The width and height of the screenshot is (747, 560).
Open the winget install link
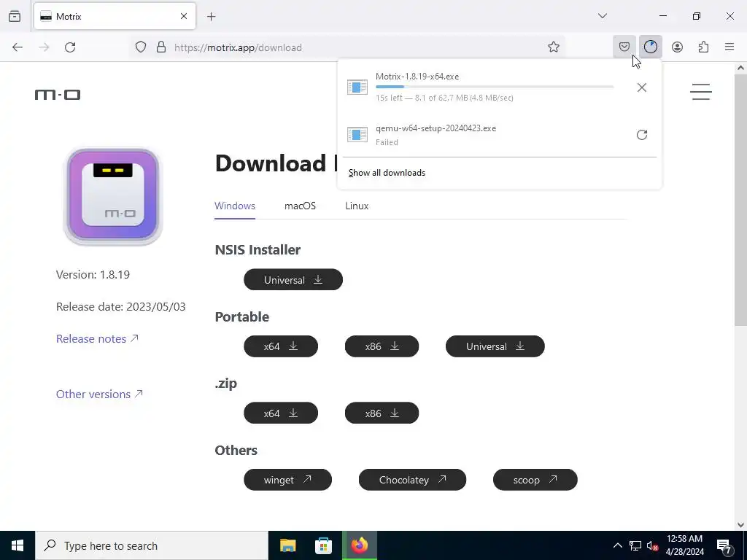pos(287,480)
